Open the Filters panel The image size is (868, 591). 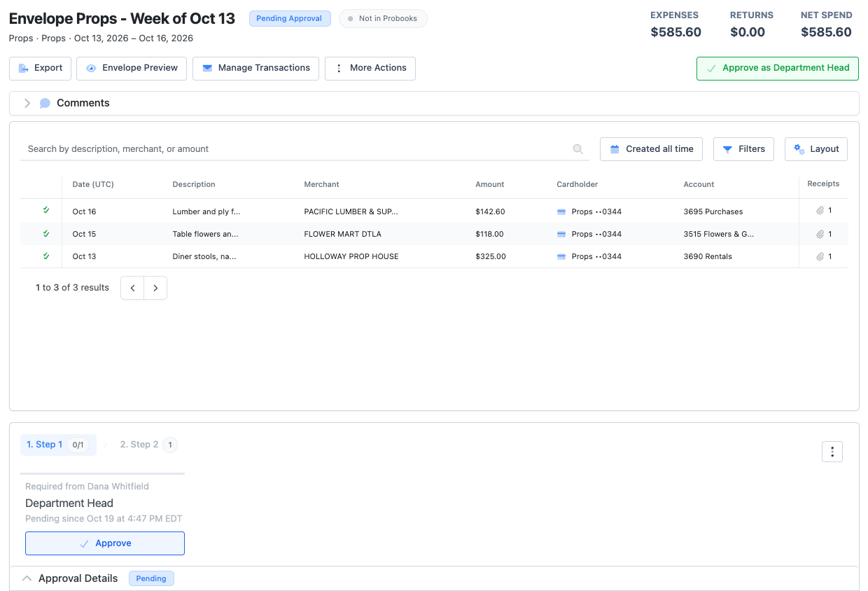(743, 149)
